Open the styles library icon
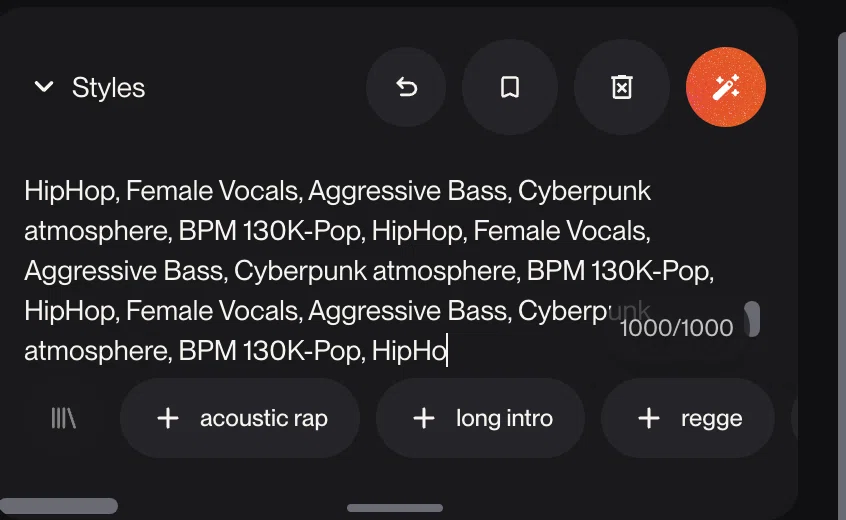Image resolution: width=846 pixels, height=520 pixels. [63, 418]
